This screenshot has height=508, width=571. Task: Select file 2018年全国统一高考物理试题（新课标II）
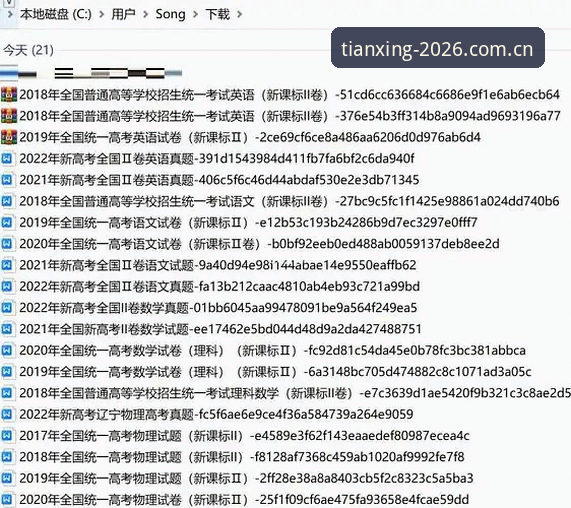tap(242, 457)
